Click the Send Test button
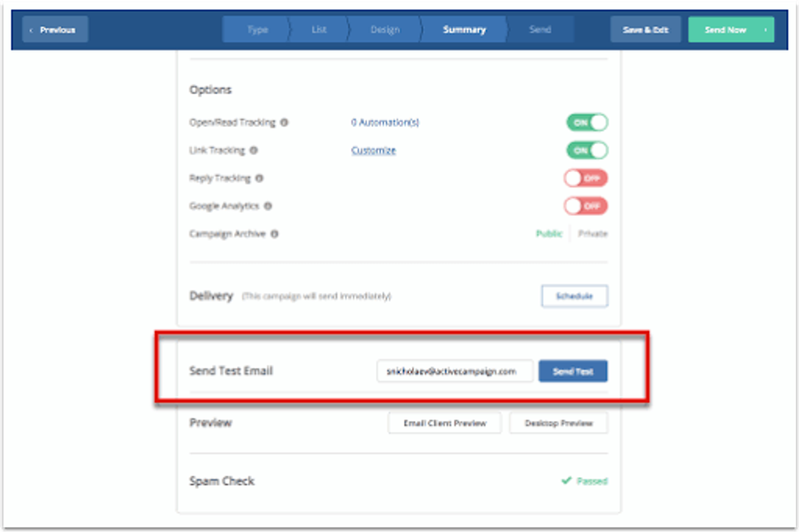Image resolution: width=799 pixels, height=532 pixels. click(573, 371)
